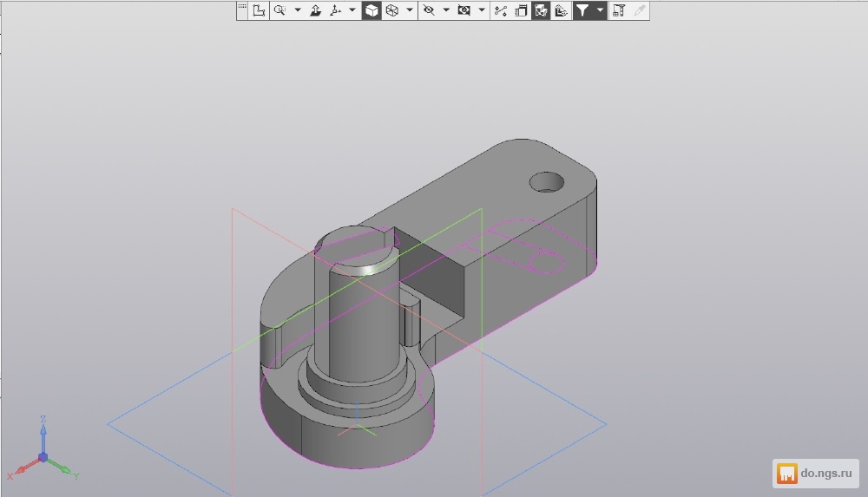This screenshot has height=497, width=868.
Task: Switch to wireframe cube display mode
Action: click(x=392, y=10)
